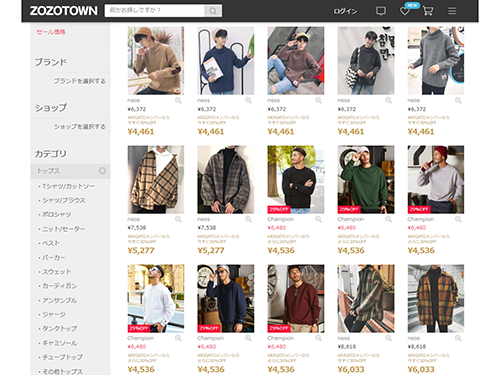Click zoom icon under light gray turtleneck product
This screenshot has height=375, width=500.
[x=458, y=100]
